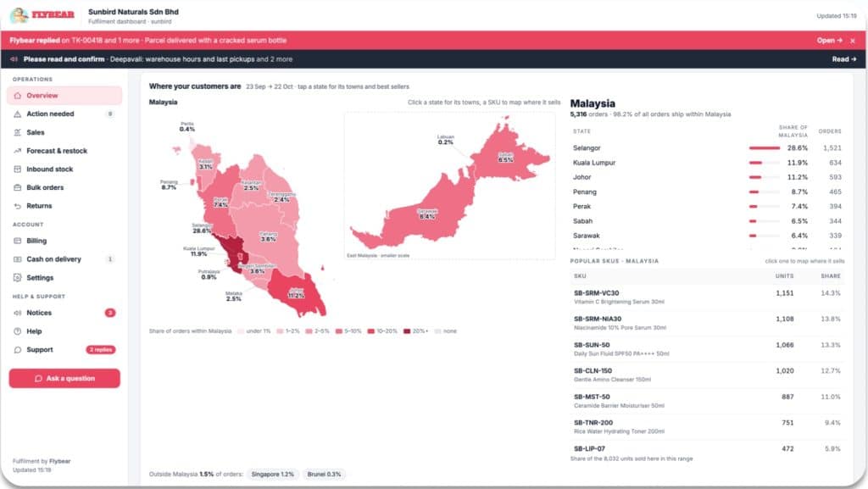Click the Singapore 1.2% chip

tap(272, 474)
